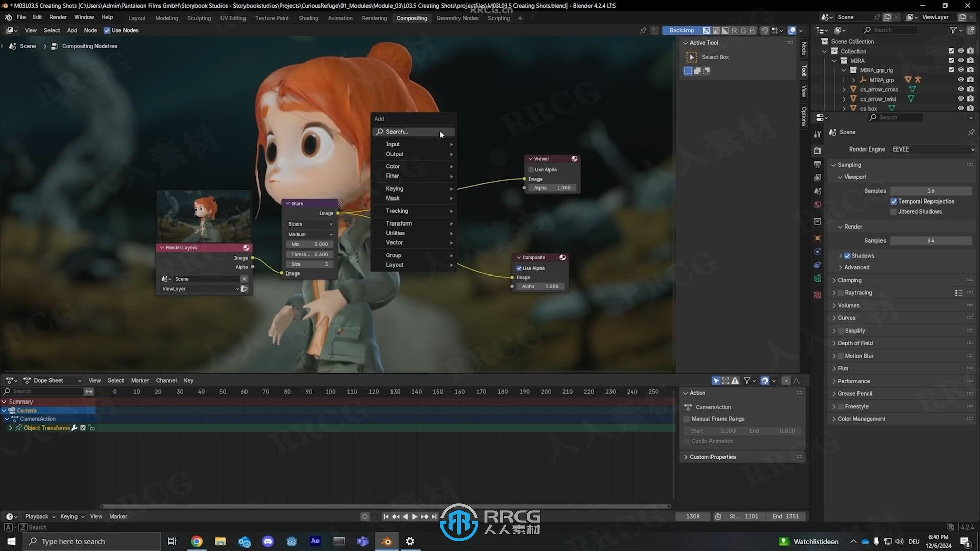Open the Collection properties icon
This screenshot has width=980, height=551.
817,221
